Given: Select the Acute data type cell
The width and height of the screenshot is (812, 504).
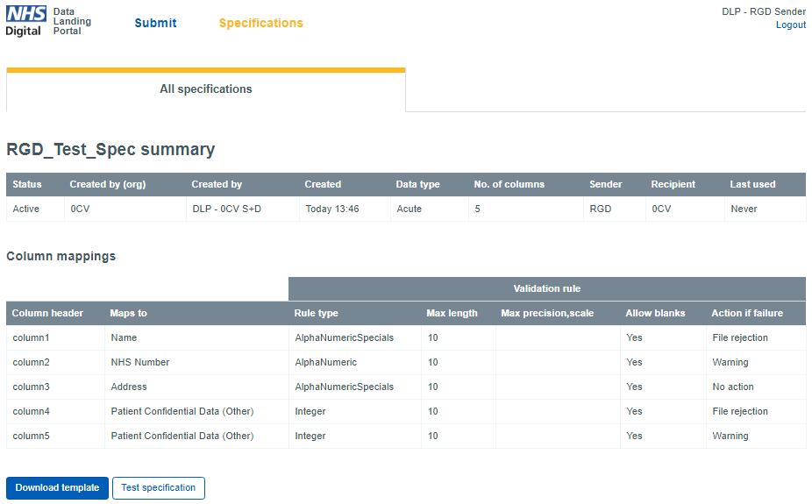Looking at the screenshot, I should pos(430,209).
